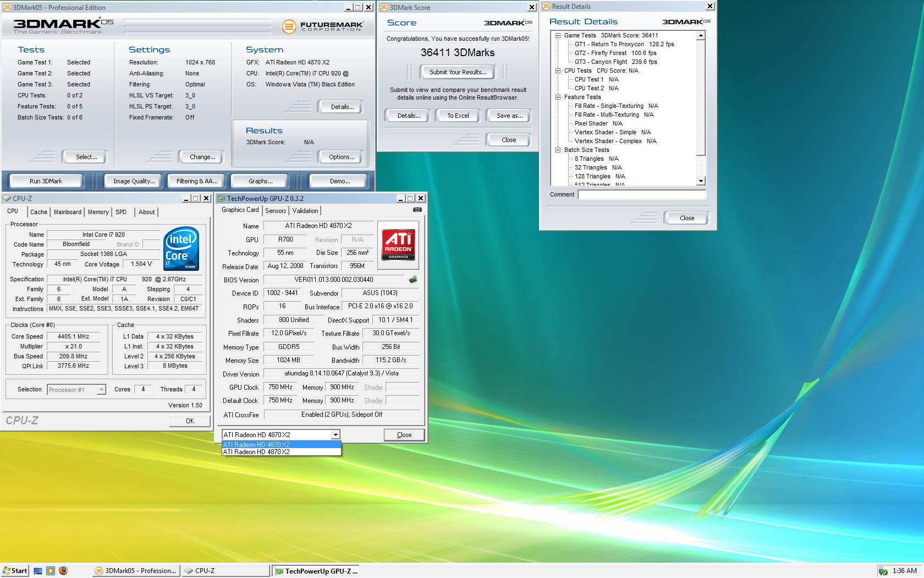This screenshot has width=924, height=578.
Task: Select Fill Rate - Multi-Texturing row
Action: (x=614, y=114)
